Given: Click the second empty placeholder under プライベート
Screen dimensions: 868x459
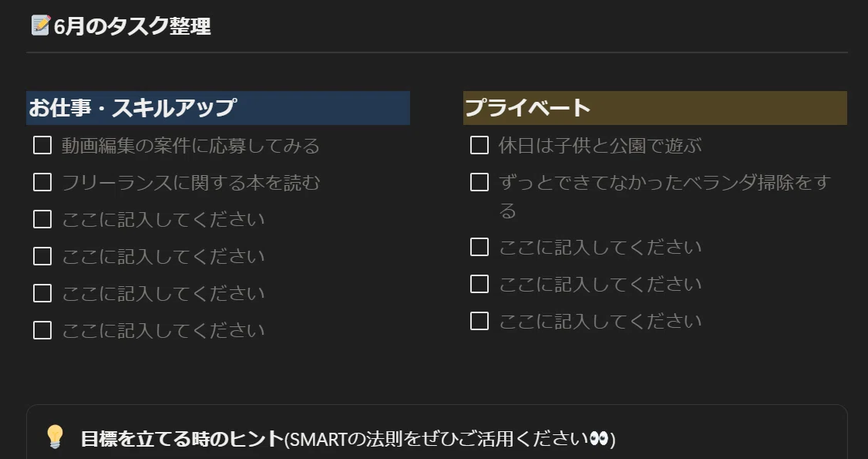Looking at the screenshot, I should [600, 284].
